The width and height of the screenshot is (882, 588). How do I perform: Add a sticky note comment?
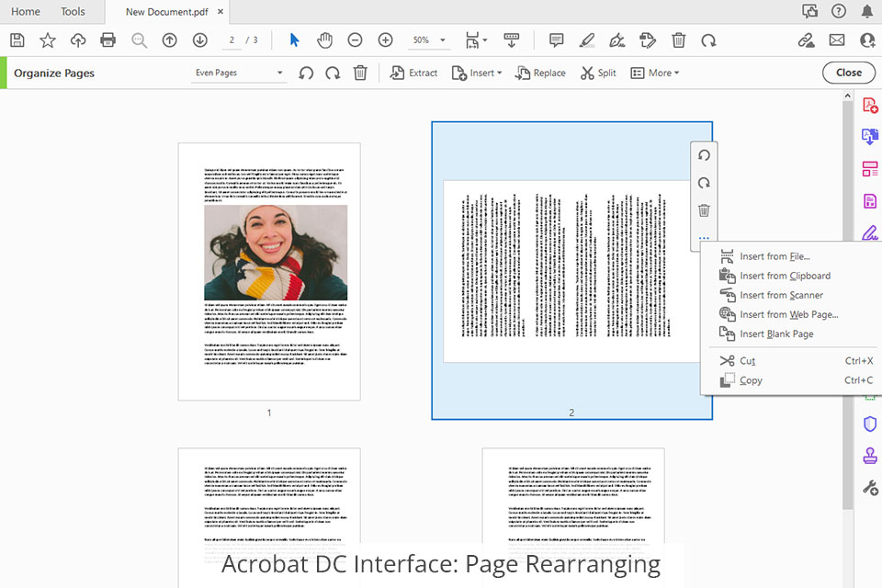[557, 40]
